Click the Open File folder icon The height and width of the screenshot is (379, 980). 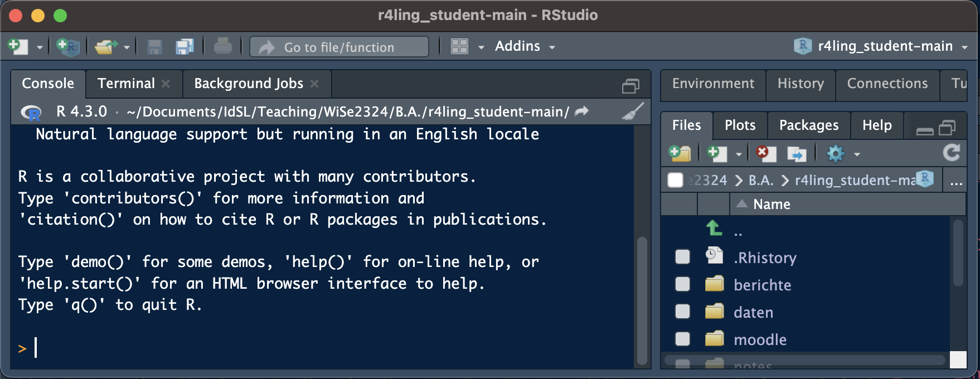(x=106, y=47)
